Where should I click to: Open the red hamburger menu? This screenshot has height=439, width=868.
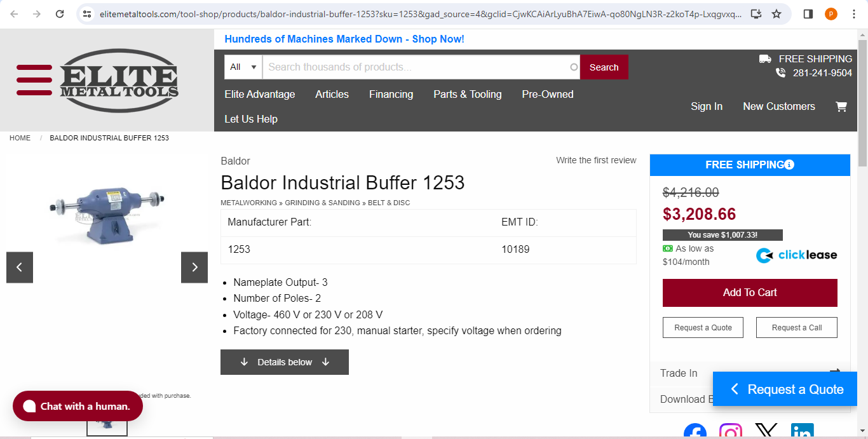(x=34, y=80)
